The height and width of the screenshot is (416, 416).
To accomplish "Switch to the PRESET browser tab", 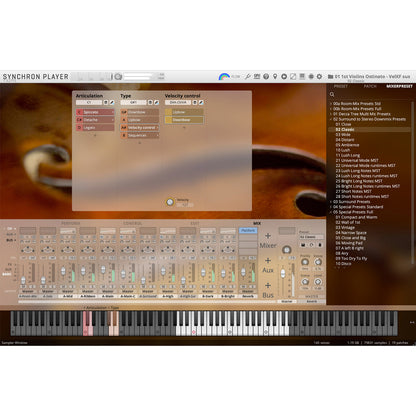I will [x=341, y=86].
